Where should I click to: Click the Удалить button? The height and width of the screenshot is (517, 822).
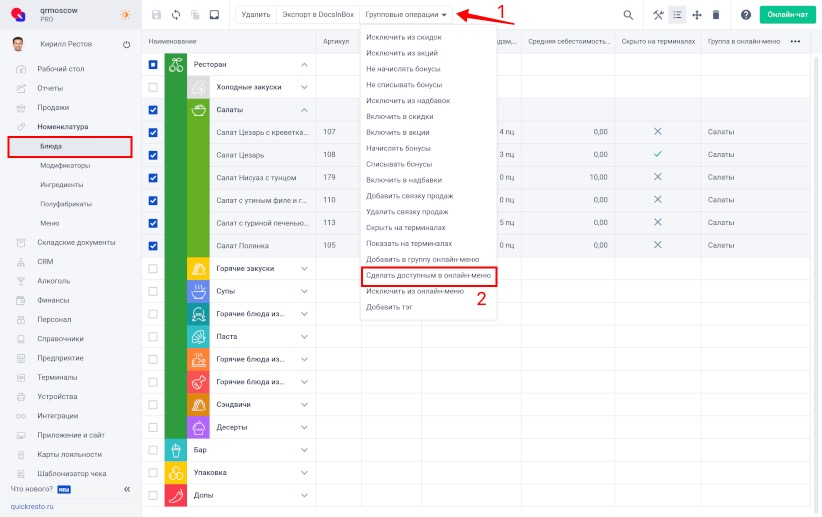256,15
